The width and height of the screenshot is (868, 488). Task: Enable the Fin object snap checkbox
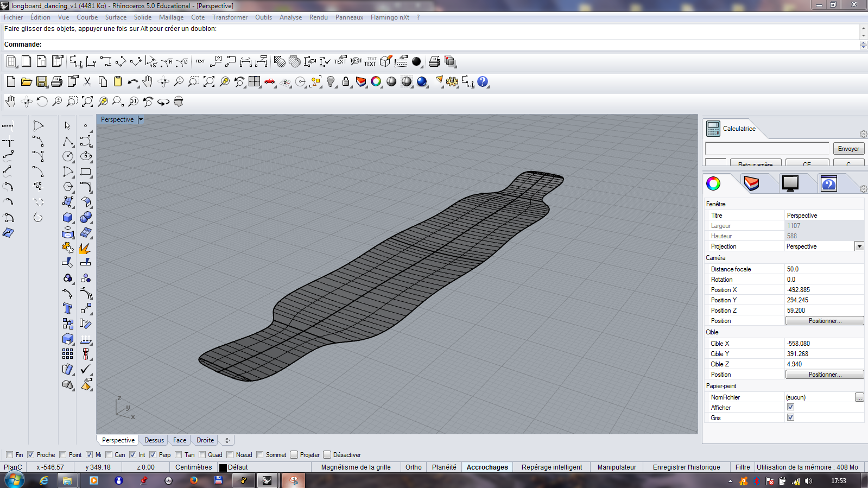[9, 455]
